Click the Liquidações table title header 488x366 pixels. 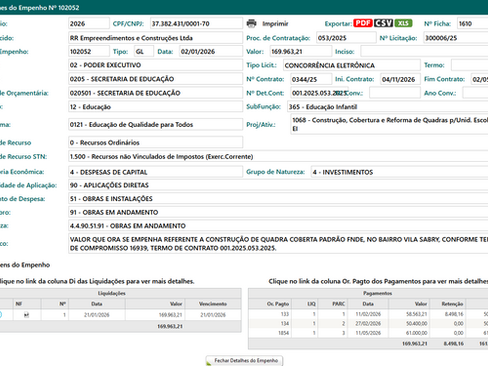(111, 293)
